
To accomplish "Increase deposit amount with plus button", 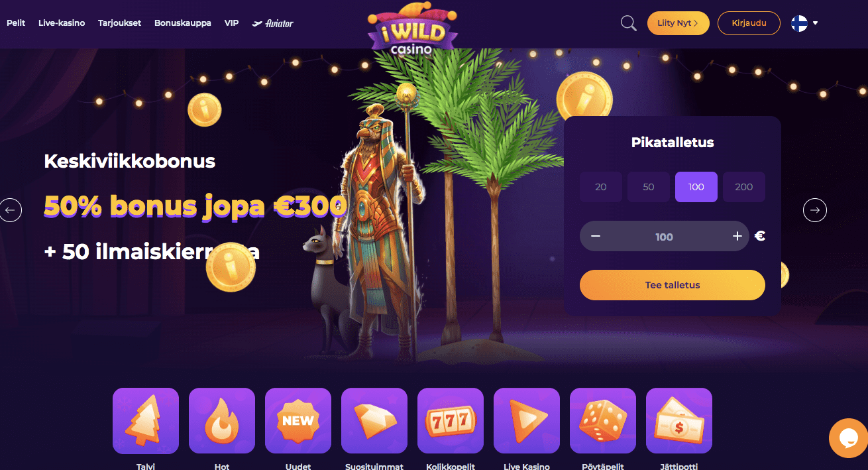I will (737, 237).
